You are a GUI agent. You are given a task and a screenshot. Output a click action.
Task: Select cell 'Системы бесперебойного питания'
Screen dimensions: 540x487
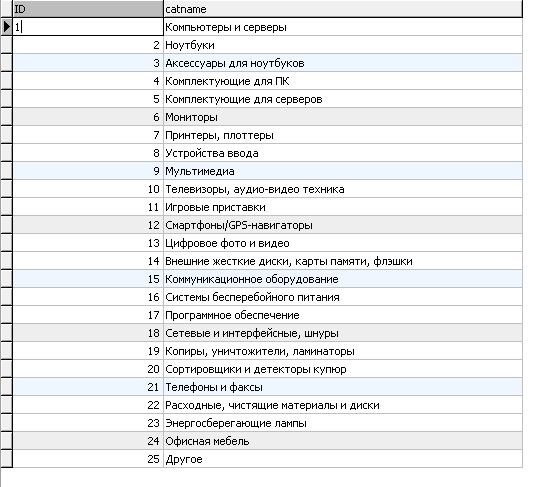(343, 297)
